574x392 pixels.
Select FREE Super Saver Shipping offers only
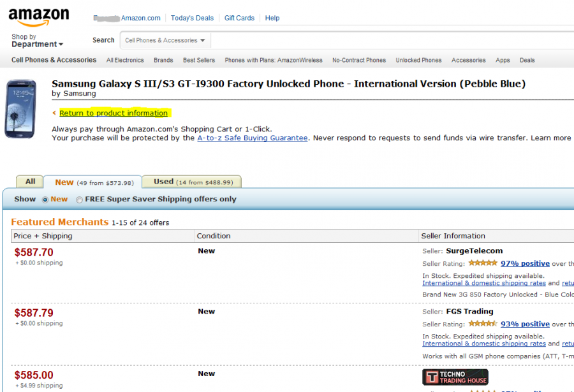pos(79,200)
